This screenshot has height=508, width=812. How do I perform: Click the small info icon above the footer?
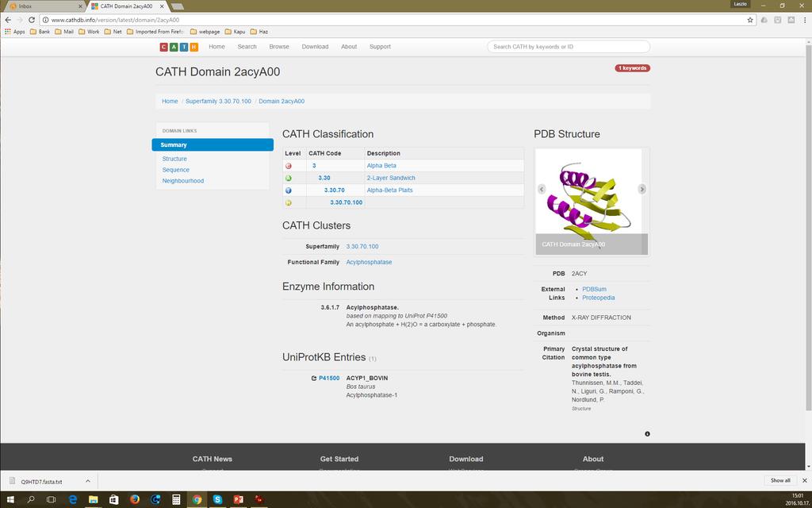click(x=647, y=434)
